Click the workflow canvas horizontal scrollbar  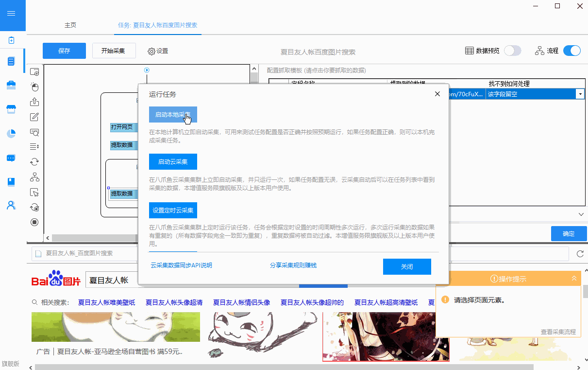pos(95,238)
